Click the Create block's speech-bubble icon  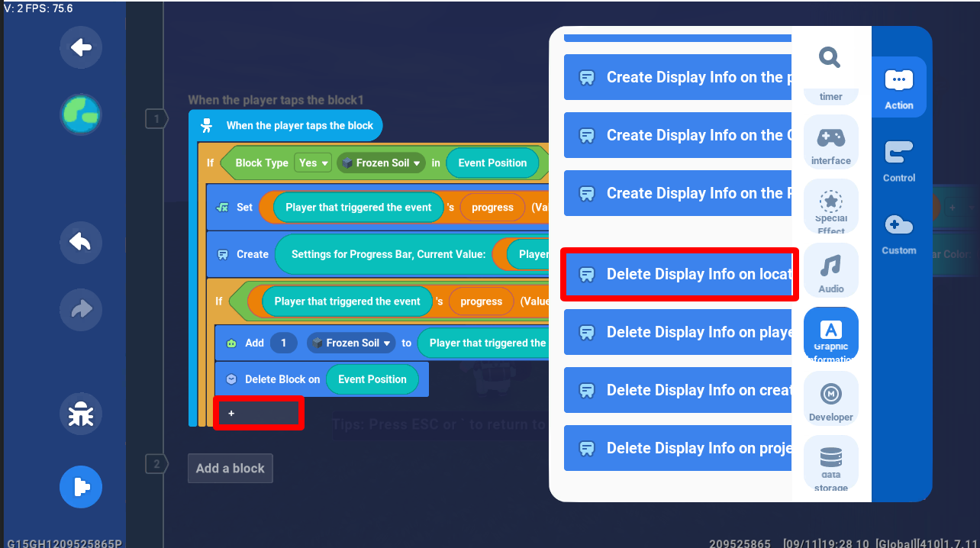coord(223,254)
